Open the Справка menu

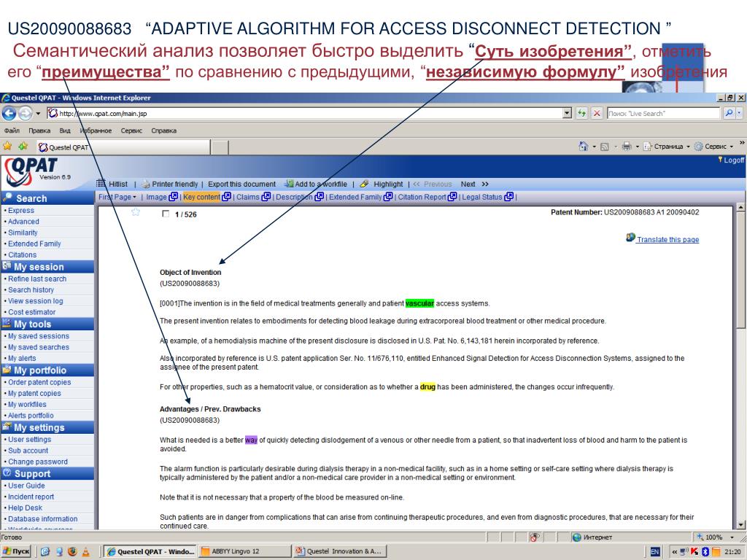point(164,131)
